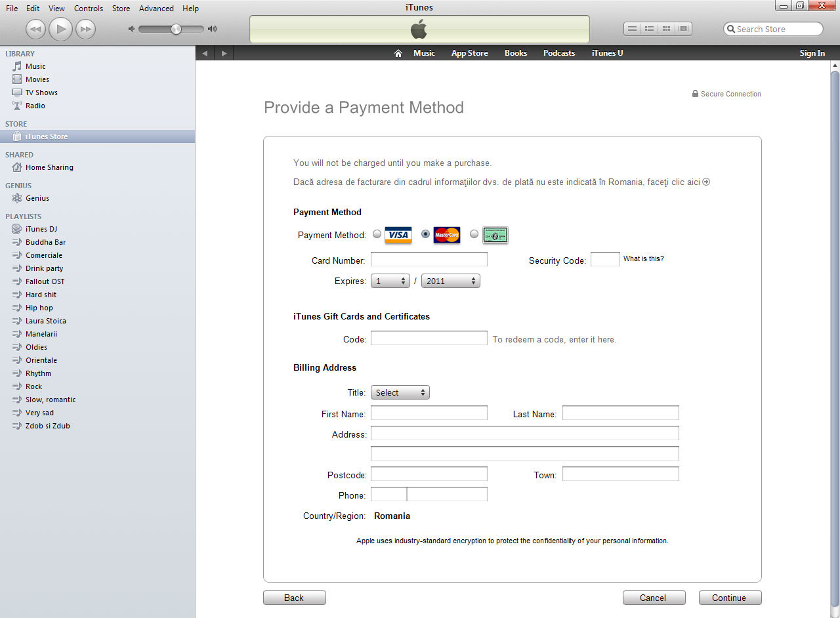Click the Card Number field
Image resolution: width=840 pixels, height=618 pixels.
[429, 259]
